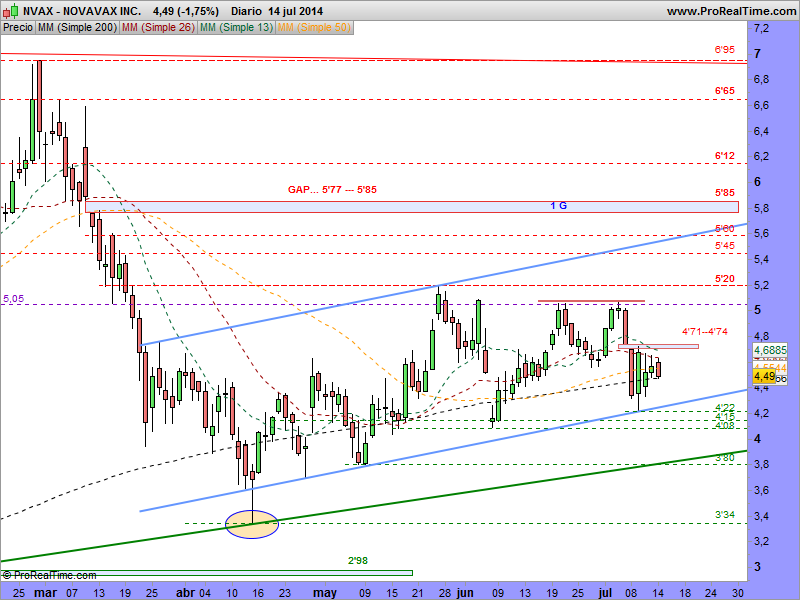Click the 7,2 value on the price axis
Image resolution: width=800 pixels, height=600 pixels.
(761, 28)
